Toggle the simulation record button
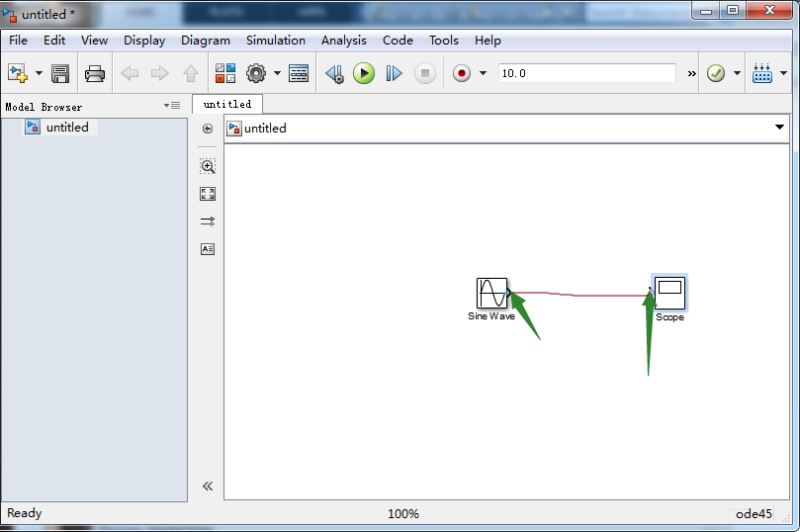This screenshot has height=532, width=800. pos(462,73)
